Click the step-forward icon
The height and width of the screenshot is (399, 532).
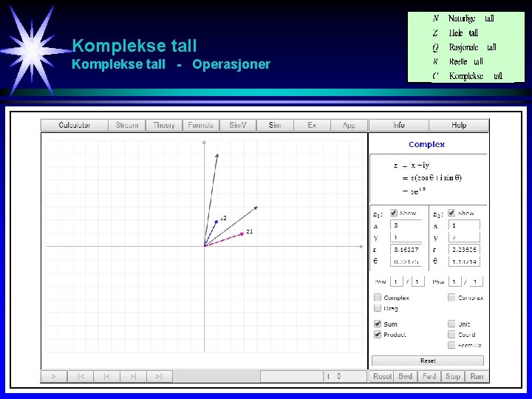point(133,376)
